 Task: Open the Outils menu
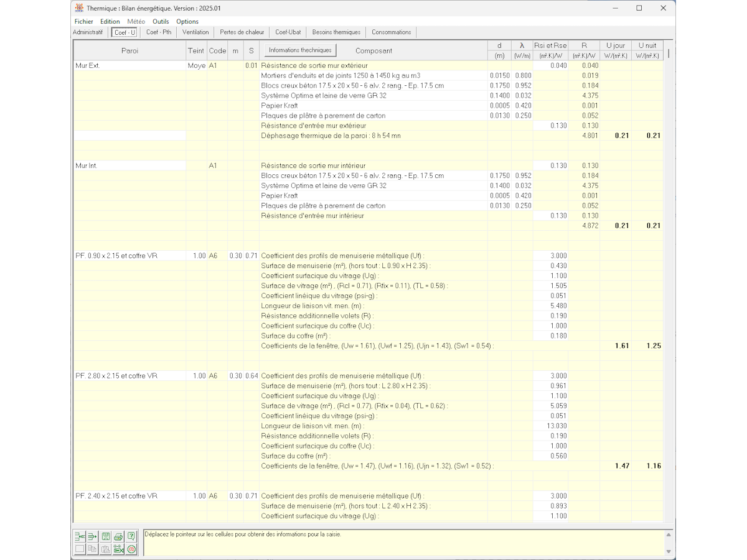click(161, 21)
